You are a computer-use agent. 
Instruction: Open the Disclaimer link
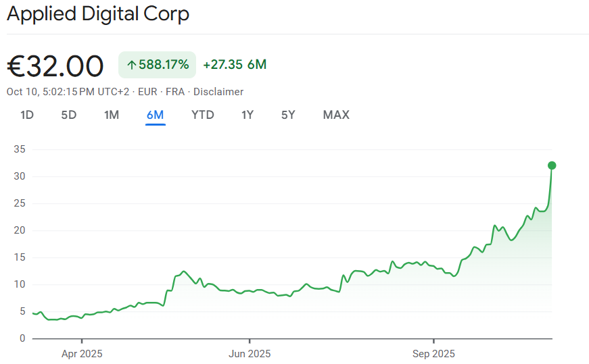coord(218,92)
